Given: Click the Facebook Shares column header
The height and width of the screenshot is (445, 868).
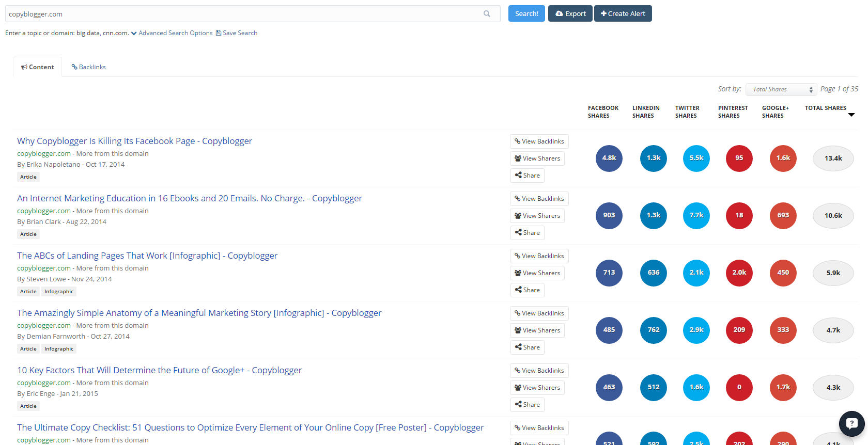Looking at the screenshot, I should (x=603, y=112).
